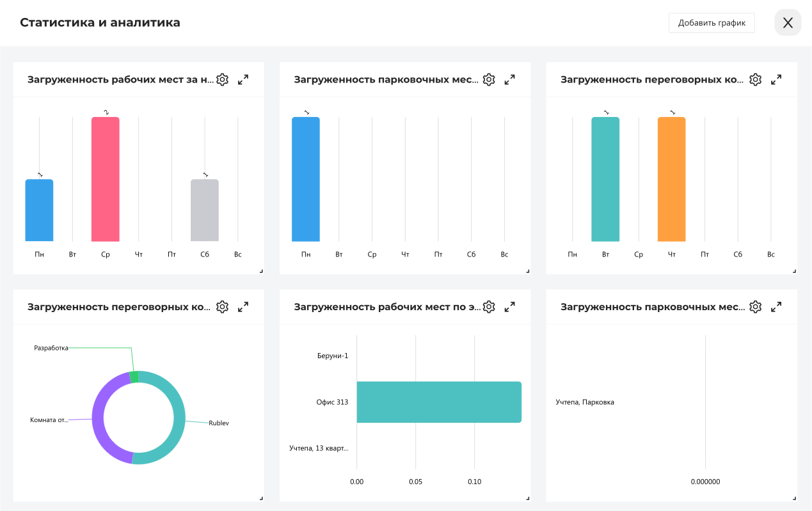
Task: Expand the weekly meeting rooms bar chart
Action: pos(776,80)
